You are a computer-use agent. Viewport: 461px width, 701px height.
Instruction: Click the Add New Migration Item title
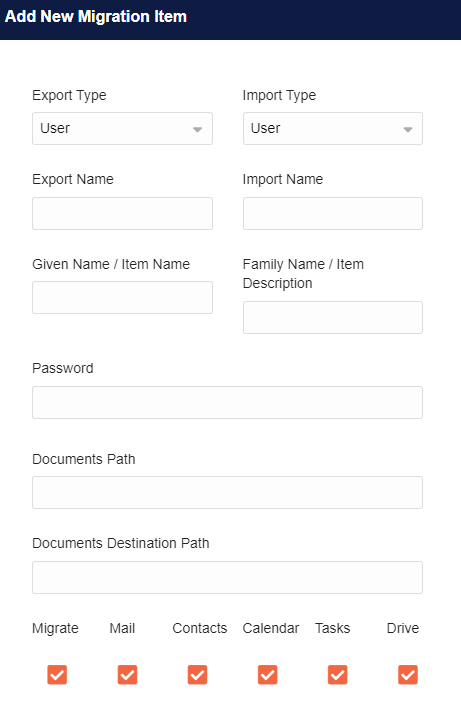(96, 17)
